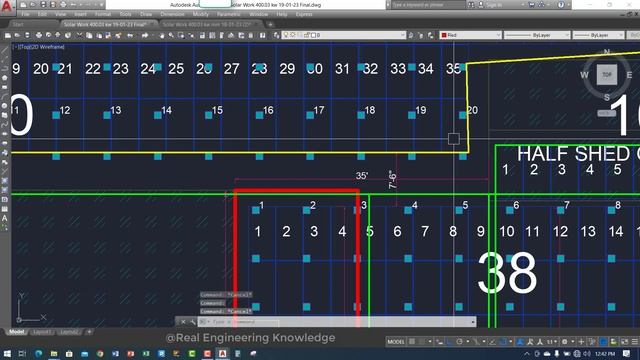Click TOP face of the ViewCube
The width and height of the screenshot is (640, 360).
[x=607, y=75]
